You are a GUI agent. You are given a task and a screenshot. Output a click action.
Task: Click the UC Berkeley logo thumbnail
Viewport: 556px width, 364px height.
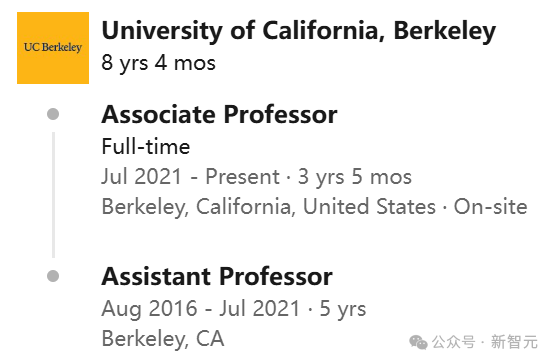tap(53, 48)
